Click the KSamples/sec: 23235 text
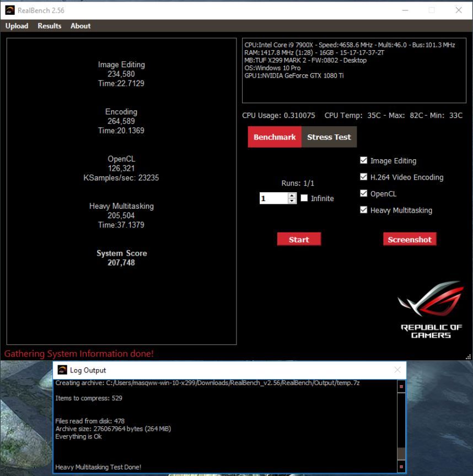Image resolution: width=473 pixels, height=476 pixels. (x=121, y=177)
